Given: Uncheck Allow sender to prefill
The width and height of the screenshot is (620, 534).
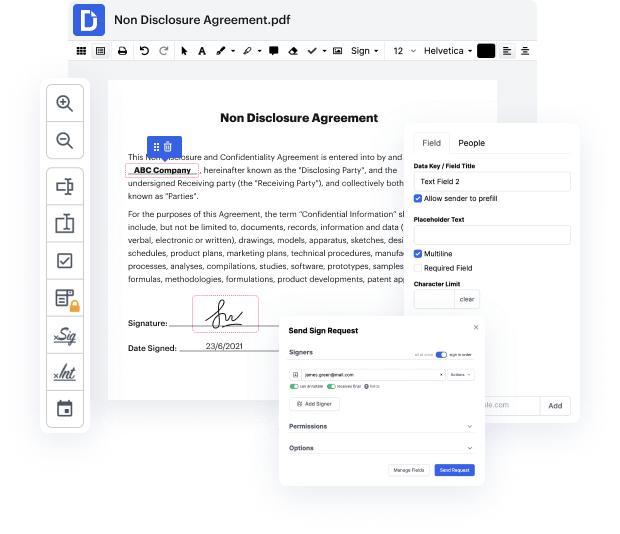Looking at the screenshot, I should (x=419, y=199).
